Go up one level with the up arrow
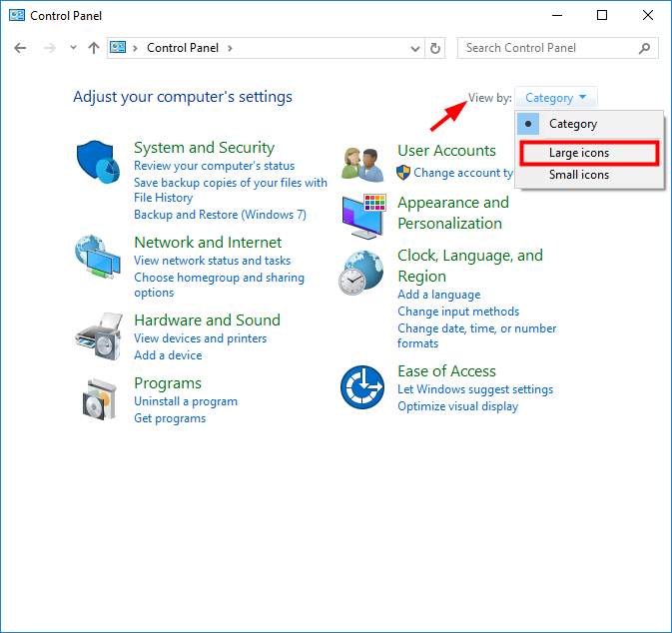The height and width of the screenshot is (633, 672). coord(94,48)
